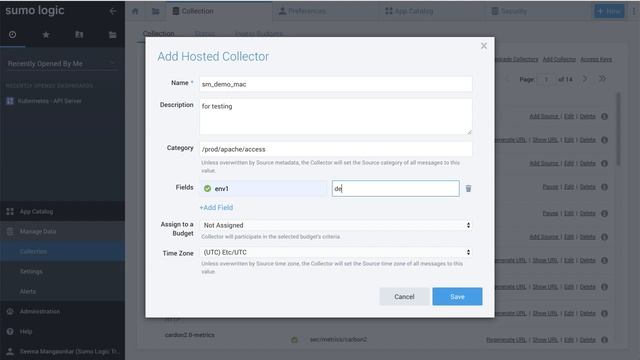Image resolution: width=640 pixels, height=360 pixels.
Task: Expand Recently Opened By Me dropdown
Action: pos(62,64)
